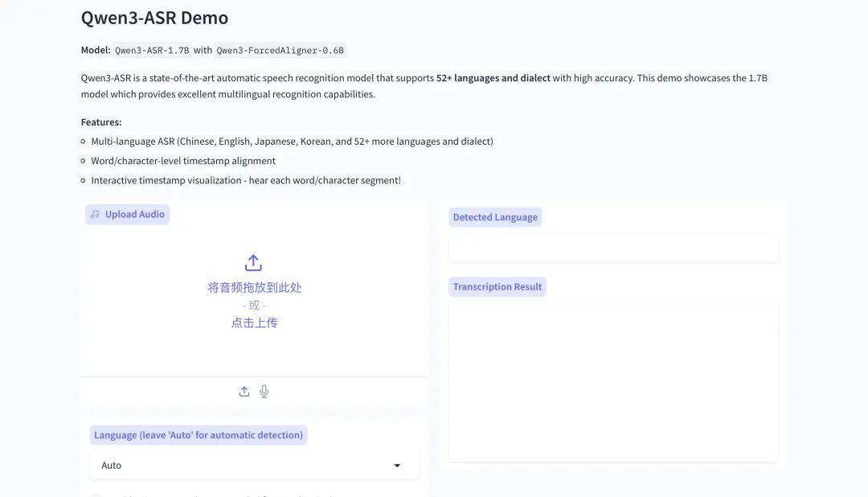Viewport: 868px width, 497px height.
Task: Click the 将音频拖放到此处 drop zone text
Action: (254, 287)
